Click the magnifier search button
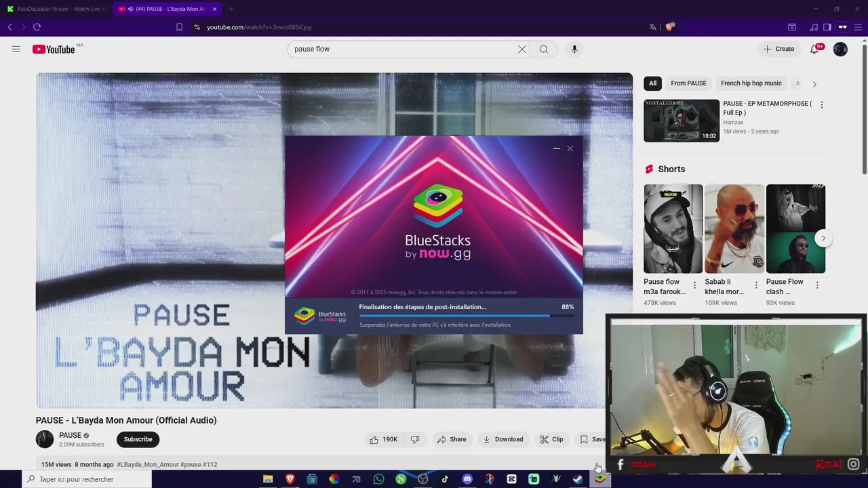Image resolution: width=868 pixels, height=488 pixels. (x=544, y=49)
